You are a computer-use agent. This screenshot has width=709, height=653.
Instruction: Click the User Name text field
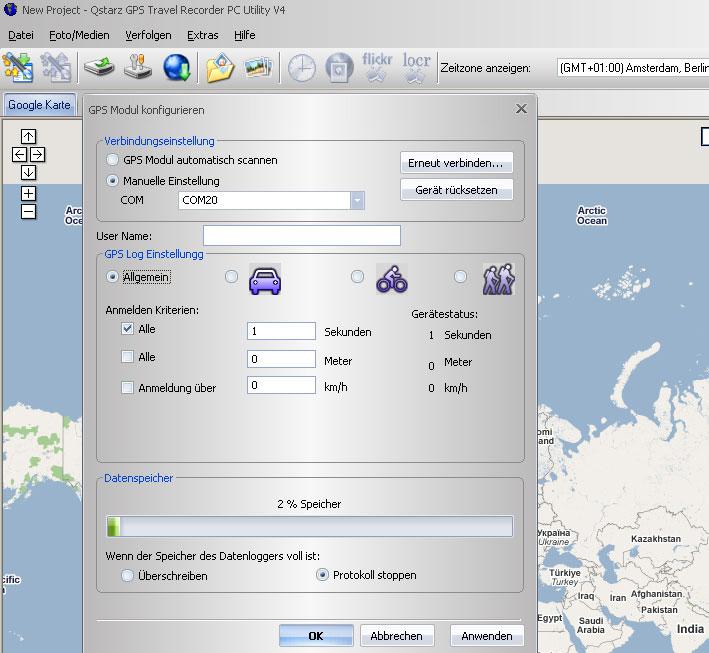[x=301, y=236]
